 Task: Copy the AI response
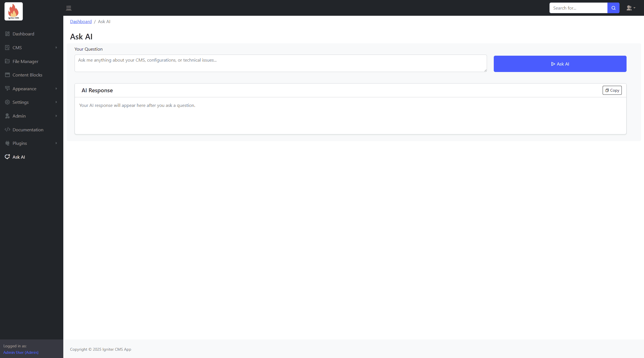(612, 90)
